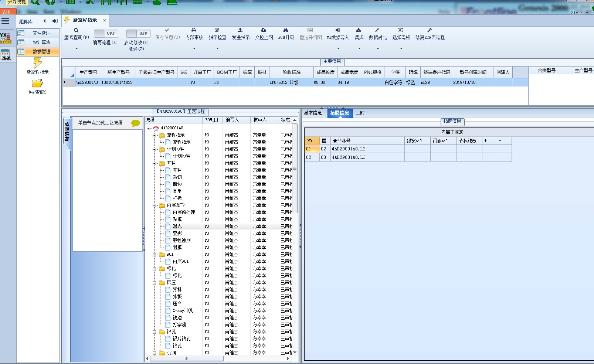594x364 pixels.
Task: Click the 单击节点加载工艺流程 label
Action: coord(100,123)
